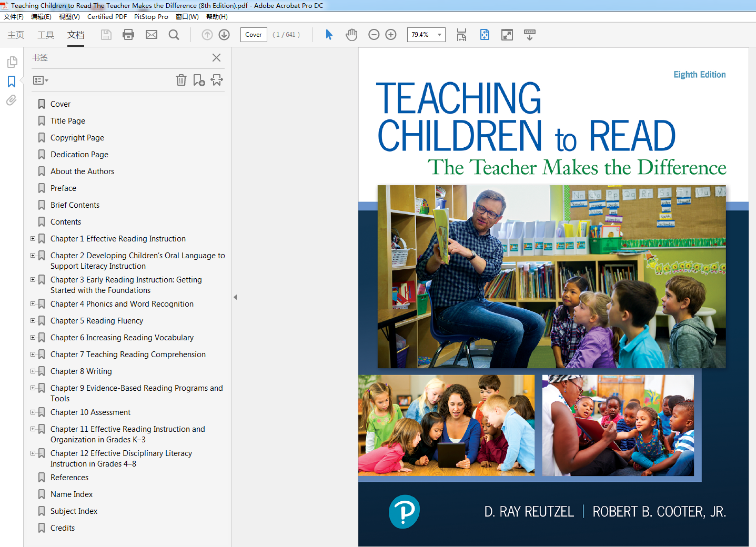Jump to the Brief Contents bookmark
756x547 pixels.
click(75, 205)
